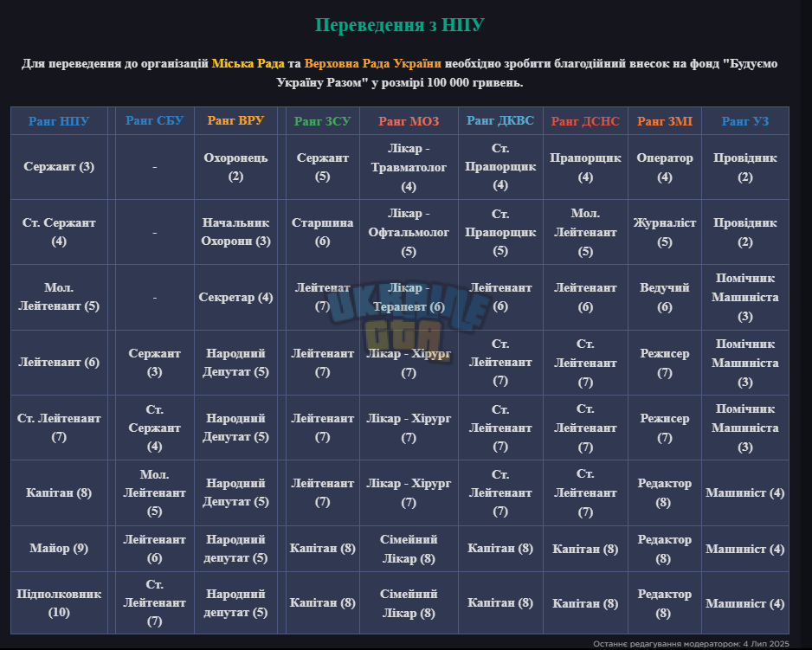Viewport: 812px width, 650px height.
Task: Click the "Останнє редагування модератором" footer note
Action: [691, 644]
